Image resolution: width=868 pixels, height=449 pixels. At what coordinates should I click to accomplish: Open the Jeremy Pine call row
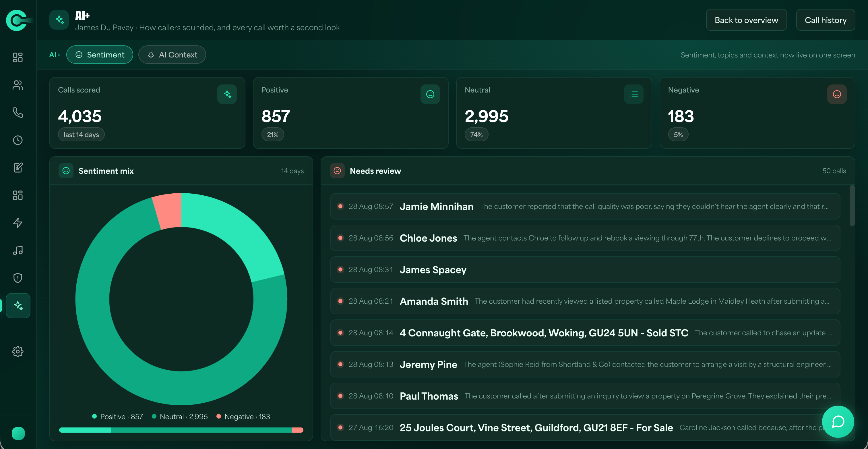[585, 364]
